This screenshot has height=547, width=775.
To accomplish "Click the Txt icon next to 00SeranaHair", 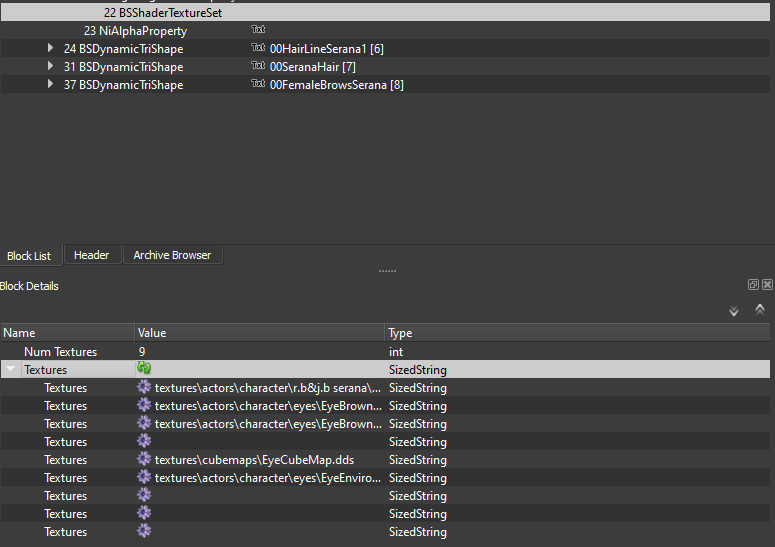I will point(258,65).
